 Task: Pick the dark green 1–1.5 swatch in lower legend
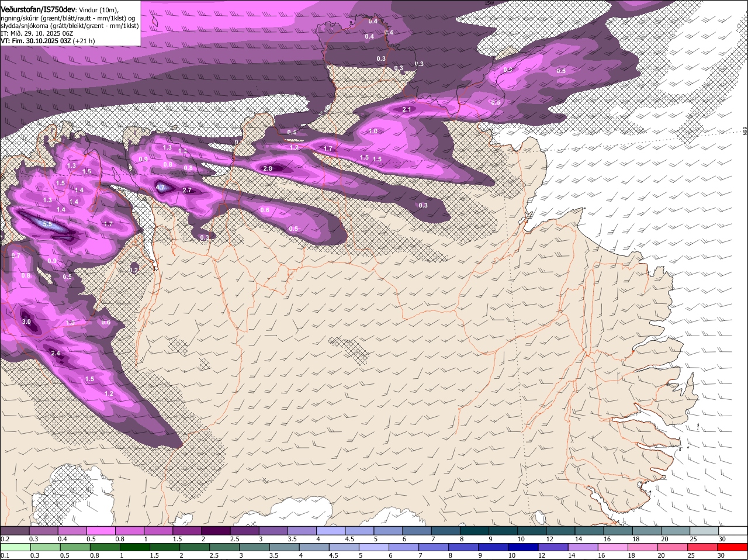135,547
